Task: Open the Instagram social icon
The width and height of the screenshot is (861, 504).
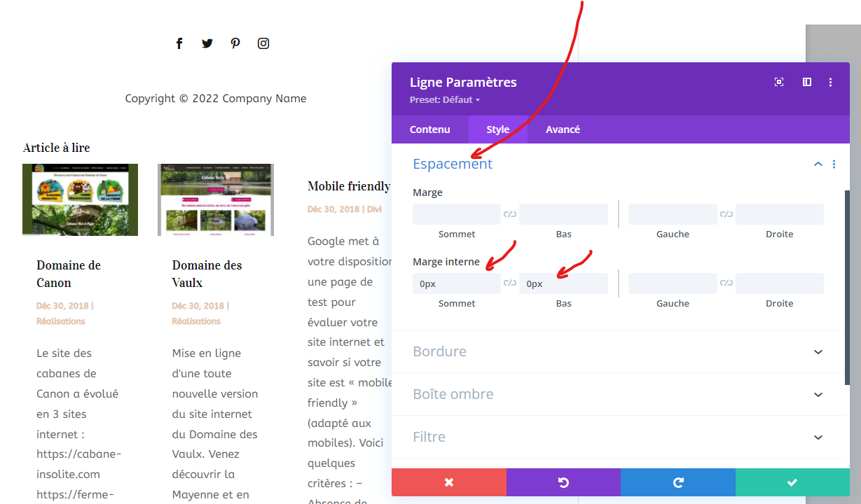Action: tap(263, 43)
